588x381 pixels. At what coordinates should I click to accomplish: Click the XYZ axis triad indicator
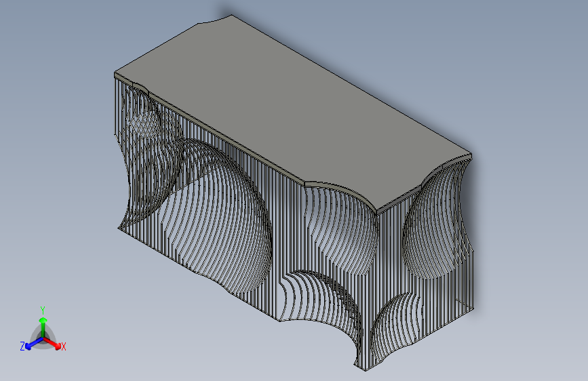pyautogui.click(x=43, y=330)
